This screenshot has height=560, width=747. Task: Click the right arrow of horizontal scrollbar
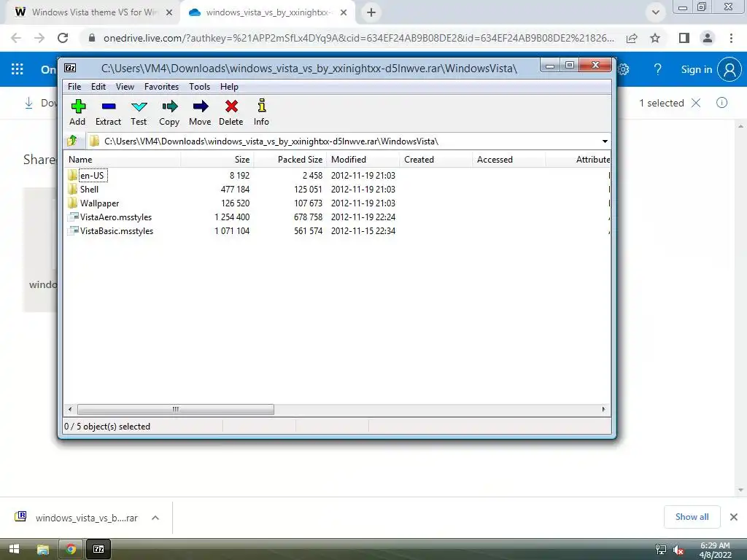603,410
